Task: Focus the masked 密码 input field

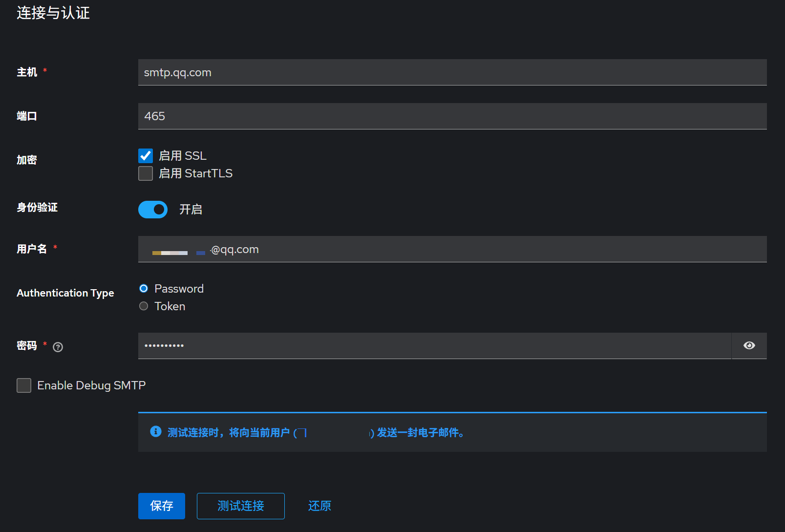Action: coord(434,346)
